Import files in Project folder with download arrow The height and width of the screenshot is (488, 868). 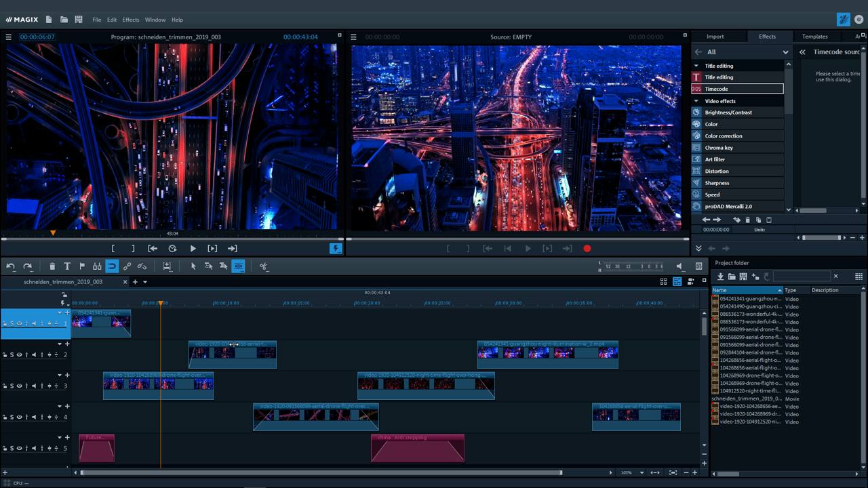pyautogui.click(x=720, y=277)
